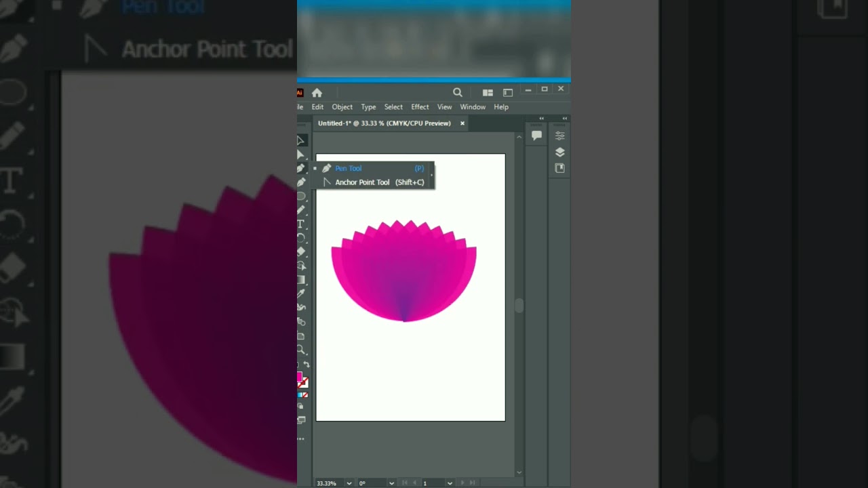Tear off the Pen tool flyout arrow

(431, 175)
